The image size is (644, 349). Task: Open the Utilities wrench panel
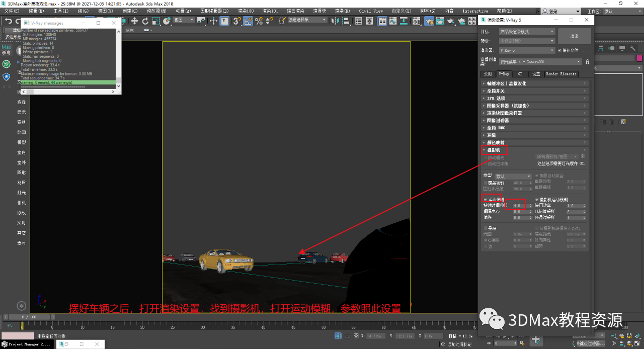tap(633, 48)
